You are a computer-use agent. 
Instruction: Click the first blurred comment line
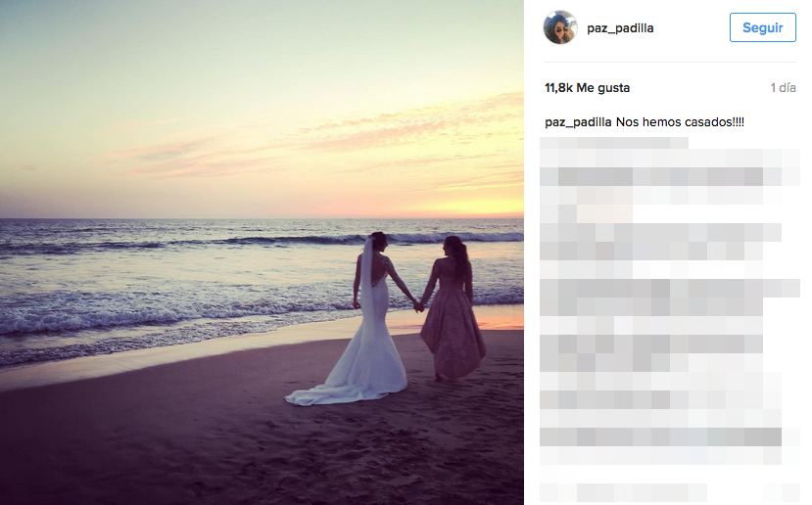coord(614,143)
